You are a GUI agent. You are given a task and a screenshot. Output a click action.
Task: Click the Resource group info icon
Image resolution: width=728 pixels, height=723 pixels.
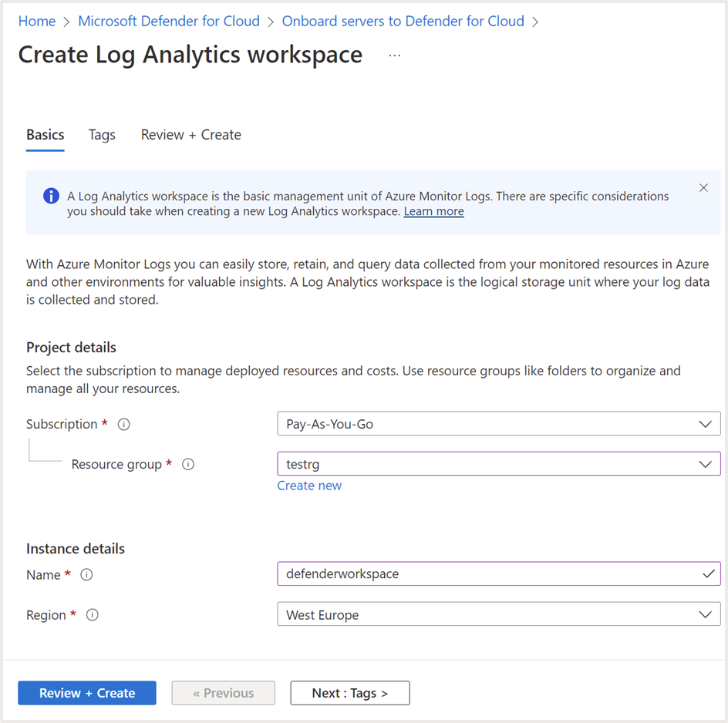click(187, 465)
